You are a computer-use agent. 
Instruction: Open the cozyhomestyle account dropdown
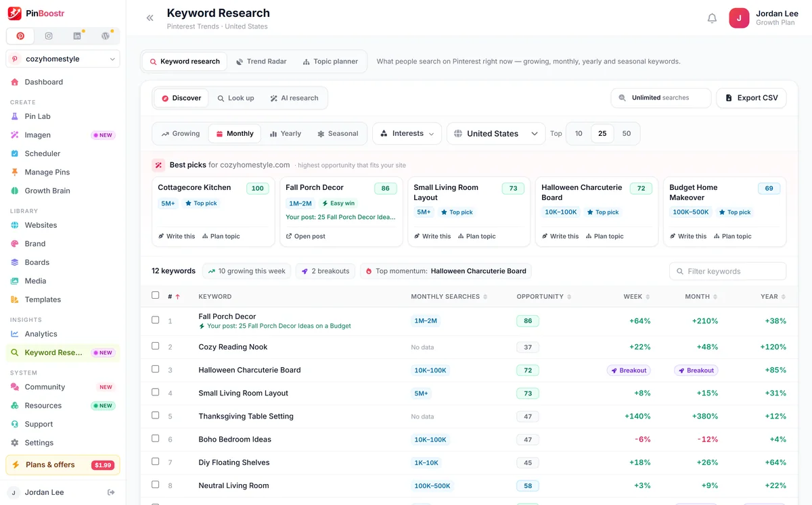pyautogui.click(x=63, y=59)
